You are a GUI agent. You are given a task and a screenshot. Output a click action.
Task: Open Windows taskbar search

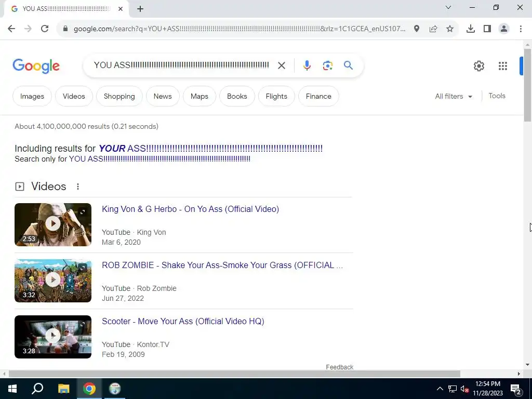point(37,389)
